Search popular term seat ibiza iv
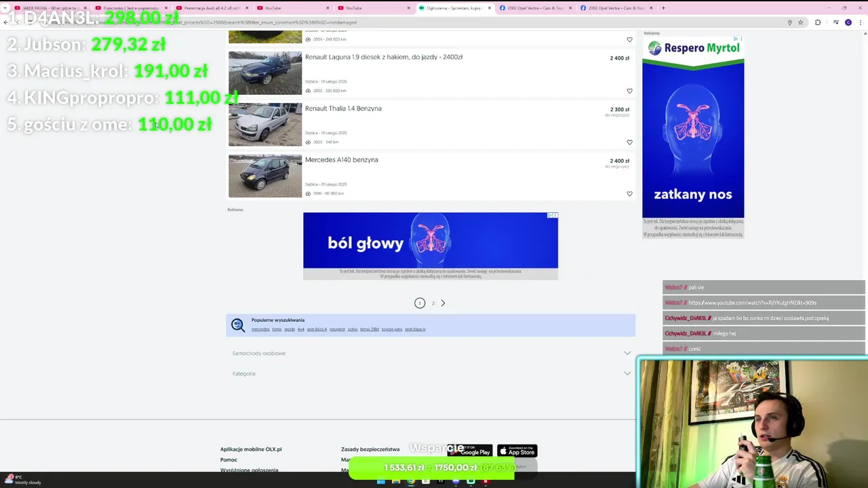This screenshot has height=488, width=868. (415, 329)
